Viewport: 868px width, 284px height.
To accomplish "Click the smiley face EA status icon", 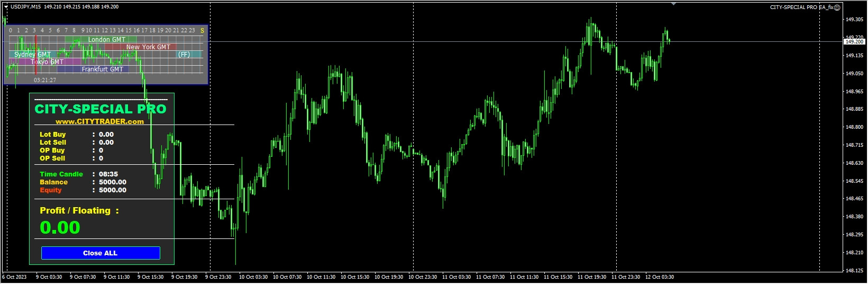I will click(837, 7).
